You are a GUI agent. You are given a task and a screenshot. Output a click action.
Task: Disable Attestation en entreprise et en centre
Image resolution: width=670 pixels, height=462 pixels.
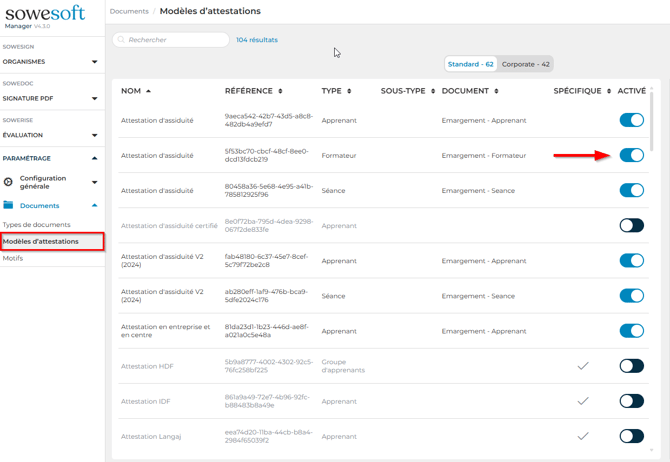coord(632,331)
